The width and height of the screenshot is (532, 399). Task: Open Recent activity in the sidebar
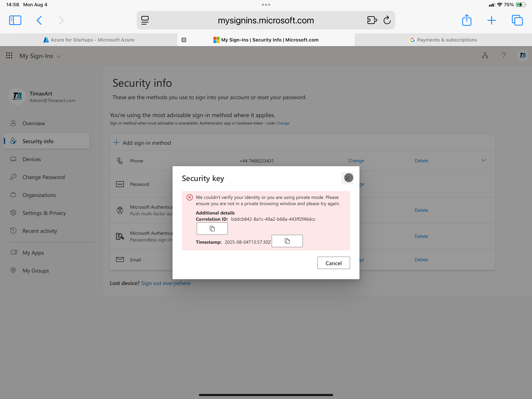coord(40,231)
